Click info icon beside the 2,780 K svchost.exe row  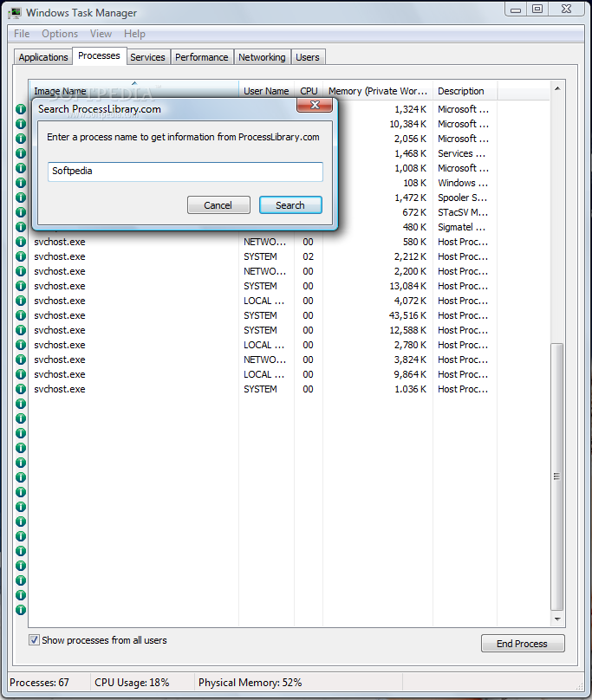[x=21, y=345]
